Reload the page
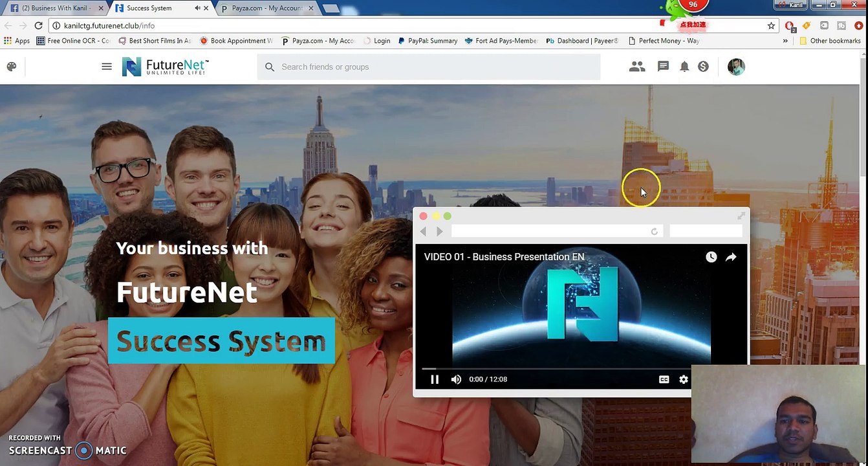The height and width of the screenshot is (466, 868). tap(39, 25)
